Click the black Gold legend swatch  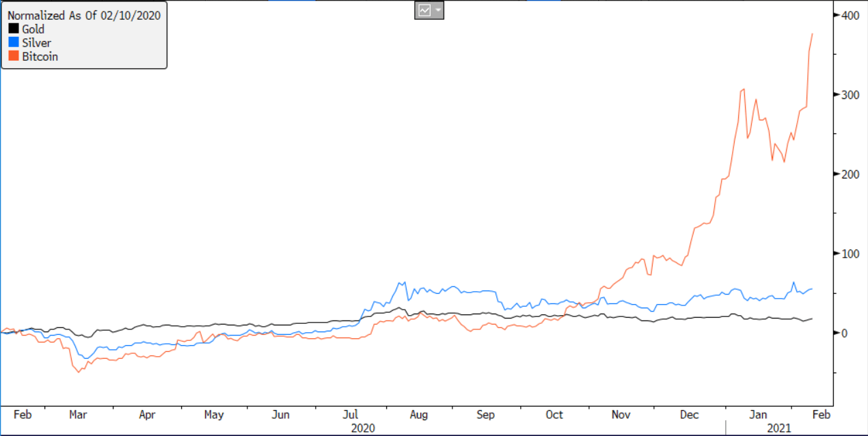pyautogui.click(x=13, y=29)
